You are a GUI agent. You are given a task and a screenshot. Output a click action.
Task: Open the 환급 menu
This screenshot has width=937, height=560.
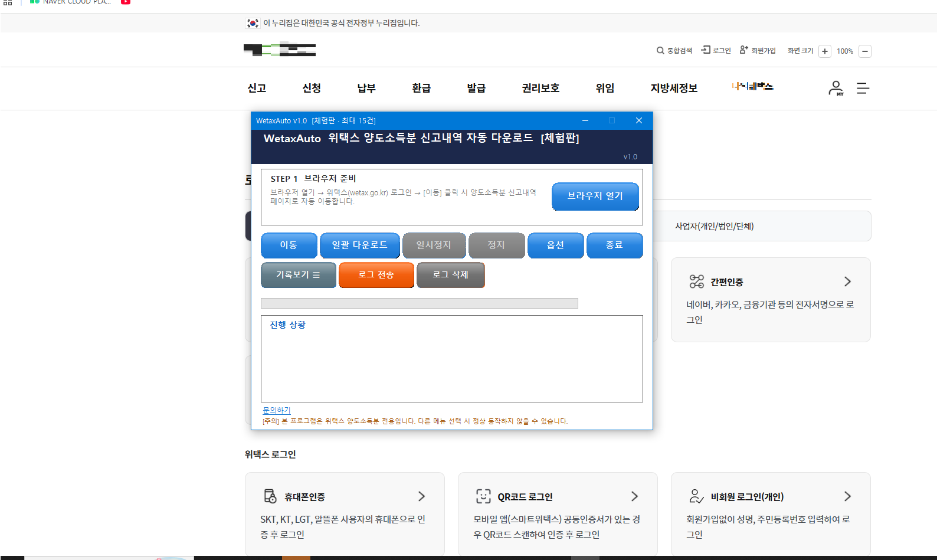[x=421, y=88]
